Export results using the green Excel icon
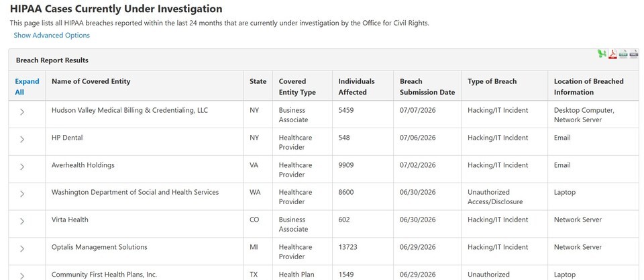The width and height of the screenshot is (644, 280). 602,54
